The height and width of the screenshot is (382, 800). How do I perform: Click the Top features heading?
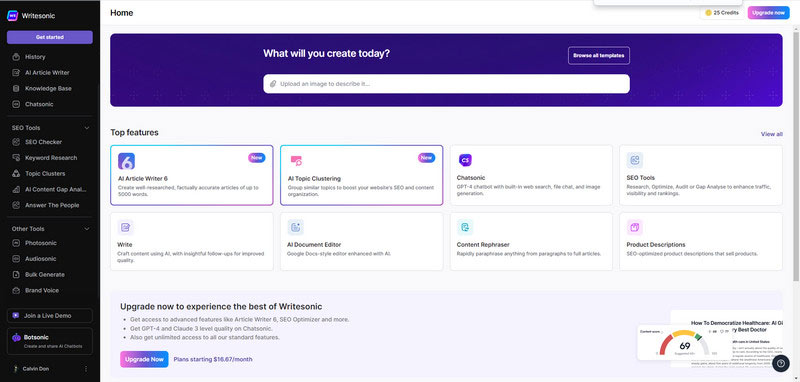pyautogui.click(x=134, y=133)
